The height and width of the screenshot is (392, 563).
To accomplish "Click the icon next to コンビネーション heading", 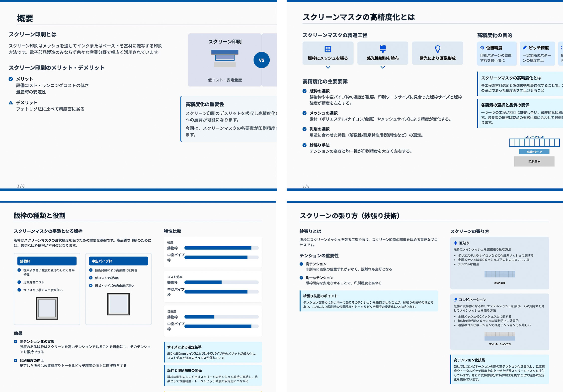I will pyautogui.click(x=456, y=300).
